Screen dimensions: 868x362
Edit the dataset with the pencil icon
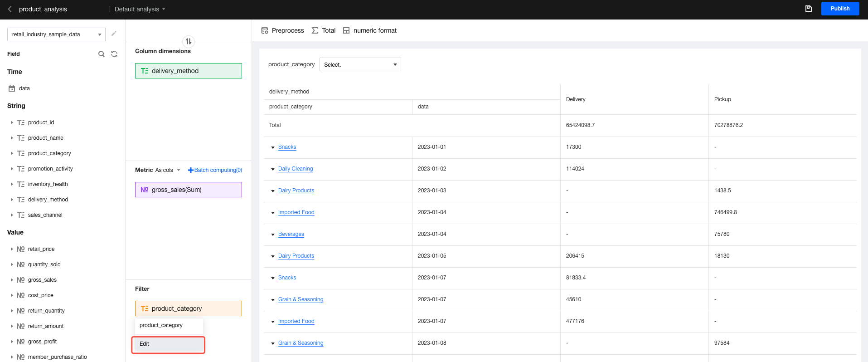[114, 34]
